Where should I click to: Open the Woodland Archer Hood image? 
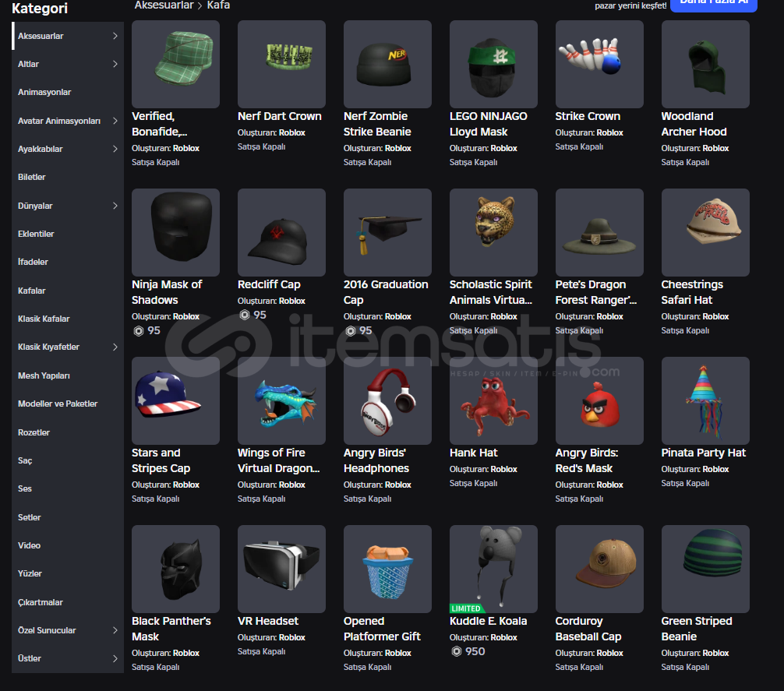[x=705, y=64]
